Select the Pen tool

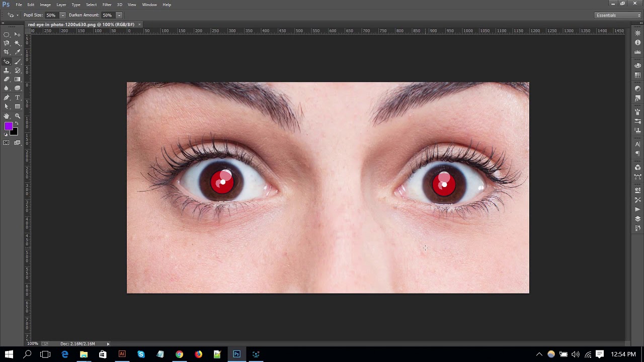[7, 98]
